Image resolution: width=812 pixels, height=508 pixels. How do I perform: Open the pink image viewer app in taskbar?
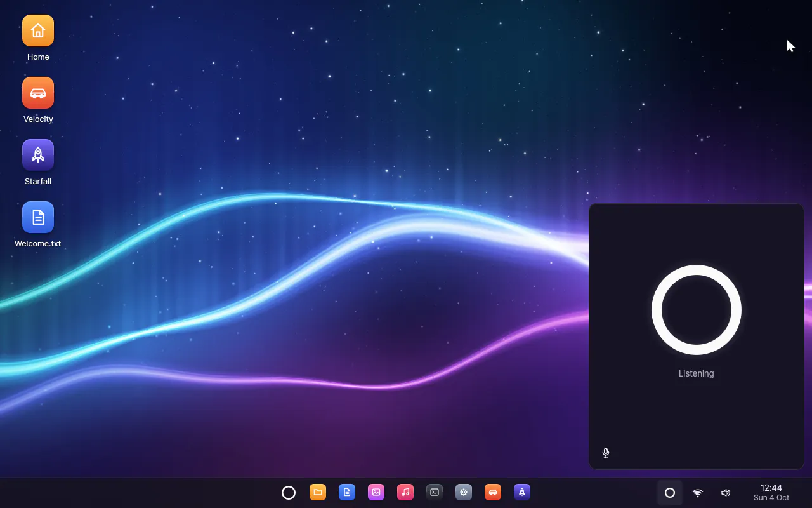tap(376, 492)
